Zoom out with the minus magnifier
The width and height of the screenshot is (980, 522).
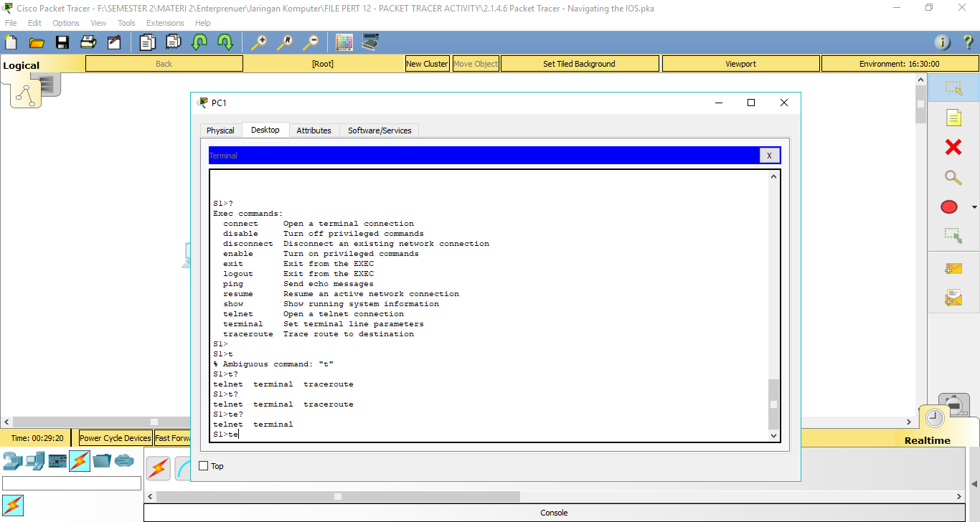311,42
